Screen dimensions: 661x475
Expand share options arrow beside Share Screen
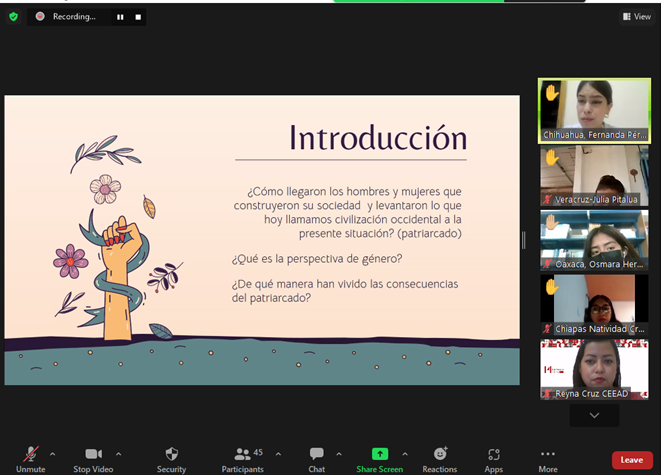click(405, 454)
